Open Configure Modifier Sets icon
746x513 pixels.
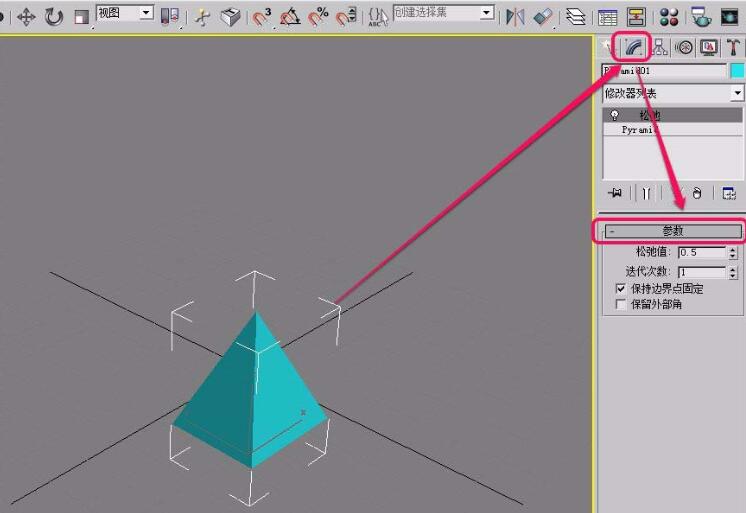coord(729,193)
